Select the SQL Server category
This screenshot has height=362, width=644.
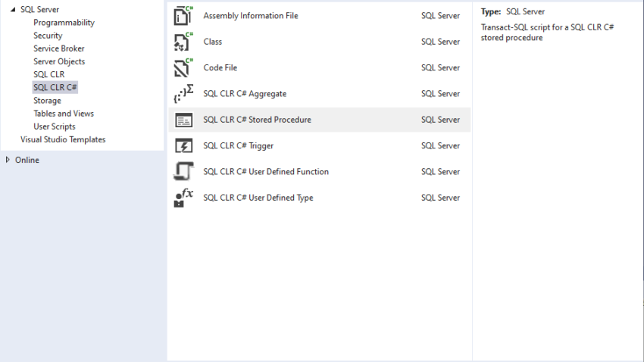pyautogui.click(x=40, y=9)
